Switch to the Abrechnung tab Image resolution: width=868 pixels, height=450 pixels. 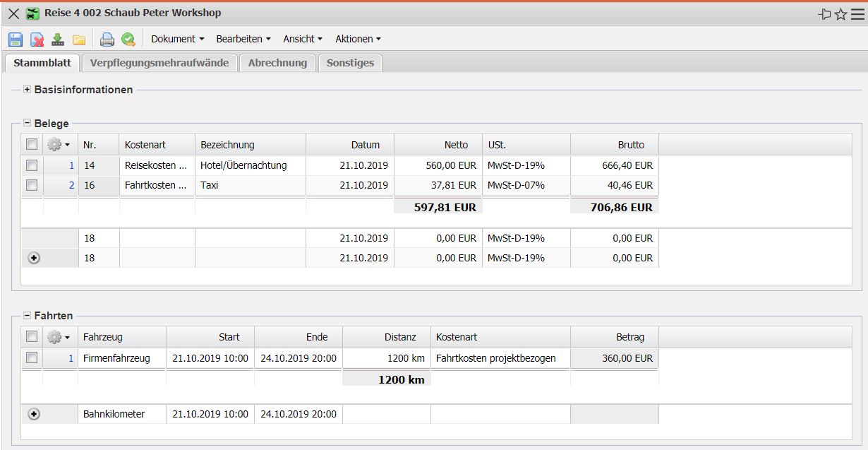(277, 63)
